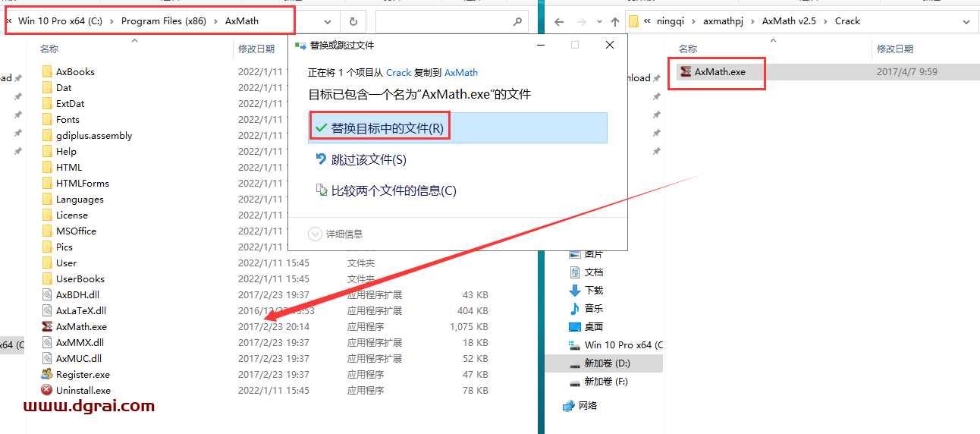This screenshot has width=980, height=434.
Task: Select the Languages folder
Action: point(80,199)
